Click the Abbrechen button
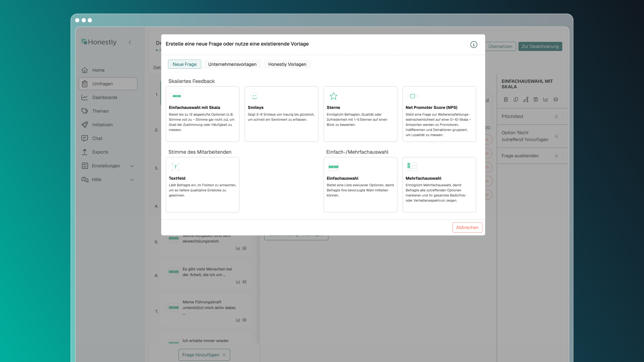 pos(467,227)
